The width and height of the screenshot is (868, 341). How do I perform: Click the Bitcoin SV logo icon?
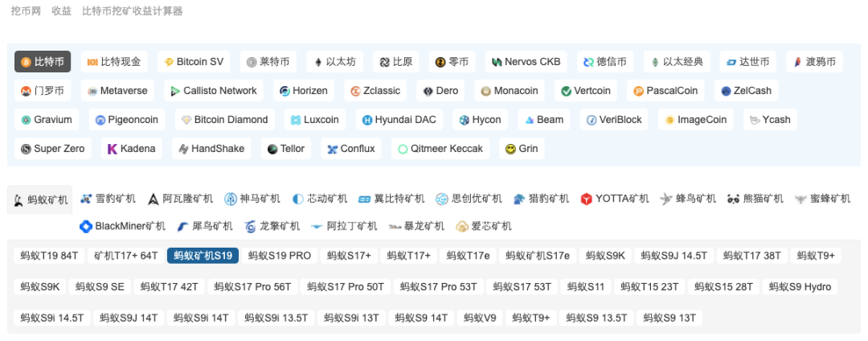(169, 62)
